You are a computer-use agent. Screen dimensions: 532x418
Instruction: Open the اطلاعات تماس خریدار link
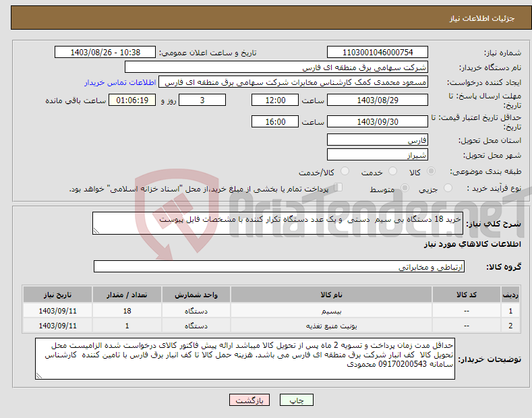point(120,82)
